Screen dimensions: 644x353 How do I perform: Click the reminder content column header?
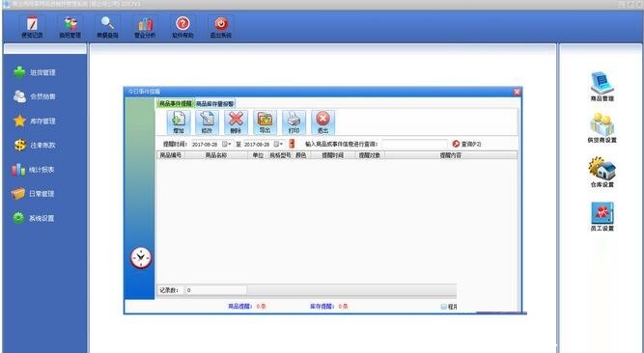pyautogui.click(x=451, y=155)
